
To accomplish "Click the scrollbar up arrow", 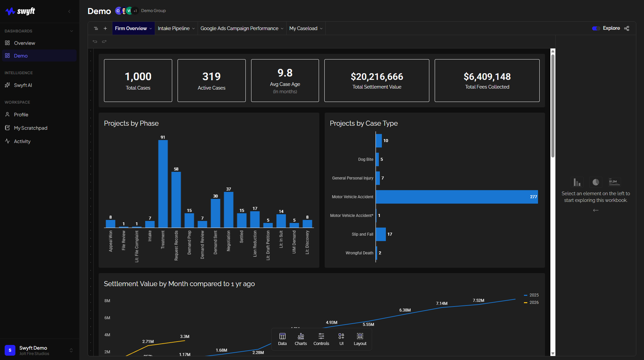I will pyautogui.click(x=553, y=51).
